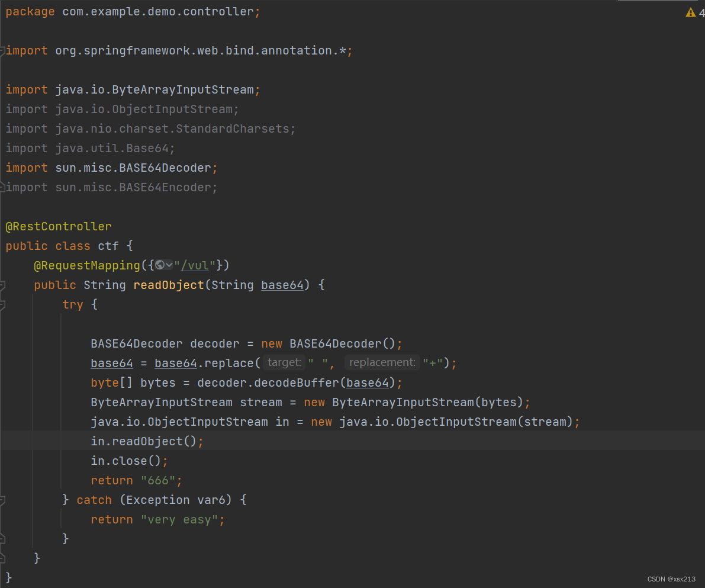Screen dimensions: 705x588
Task: Select the @RestController annotation
Action: [x=58, y=226]
